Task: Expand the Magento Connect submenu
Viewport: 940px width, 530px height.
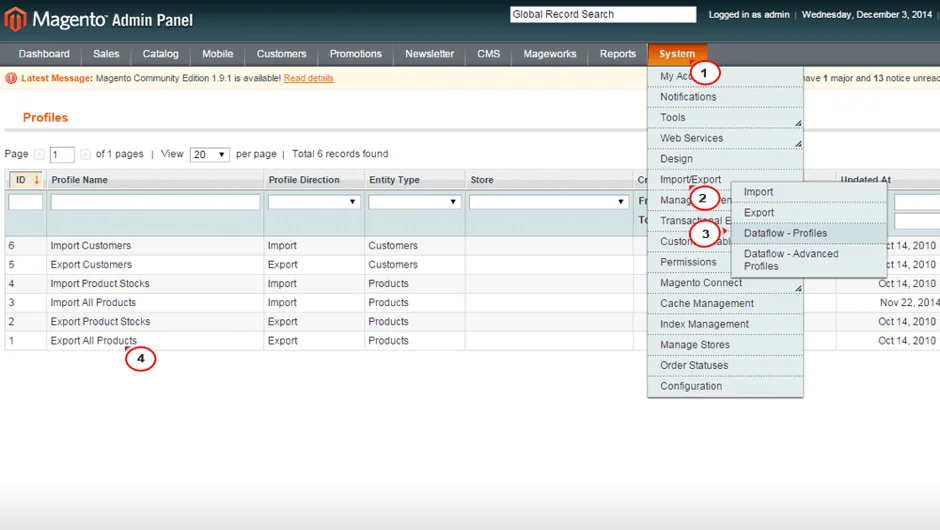Action: pos(798,288)
